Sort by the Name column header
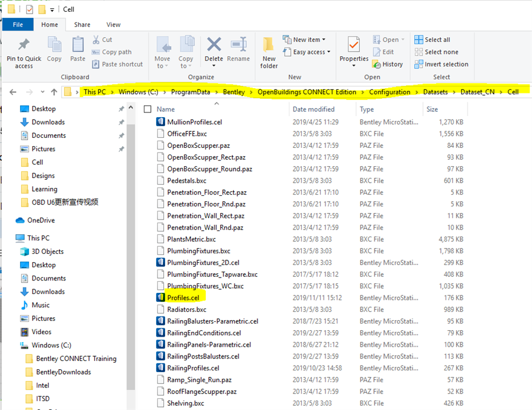The width and height of the screenshot is (532, 410). 166,109
